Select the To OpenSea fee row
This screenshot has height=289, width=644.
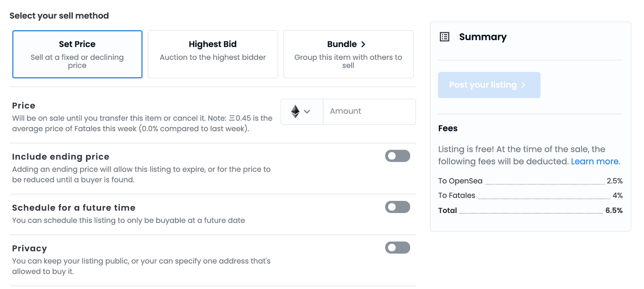[530, 181]
